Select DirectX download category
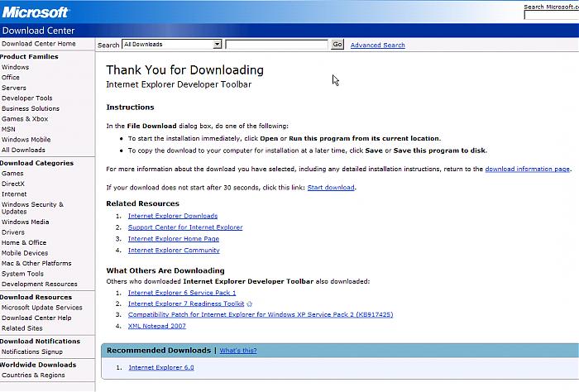This screenshot has height=392, width=579. 13,184
